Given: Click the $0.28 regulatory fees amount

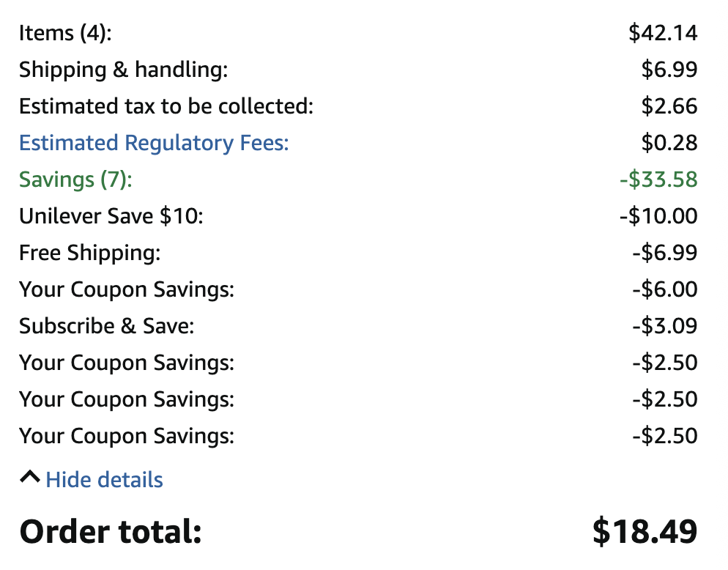Looking at the screenshot, I should coord(669,143).
